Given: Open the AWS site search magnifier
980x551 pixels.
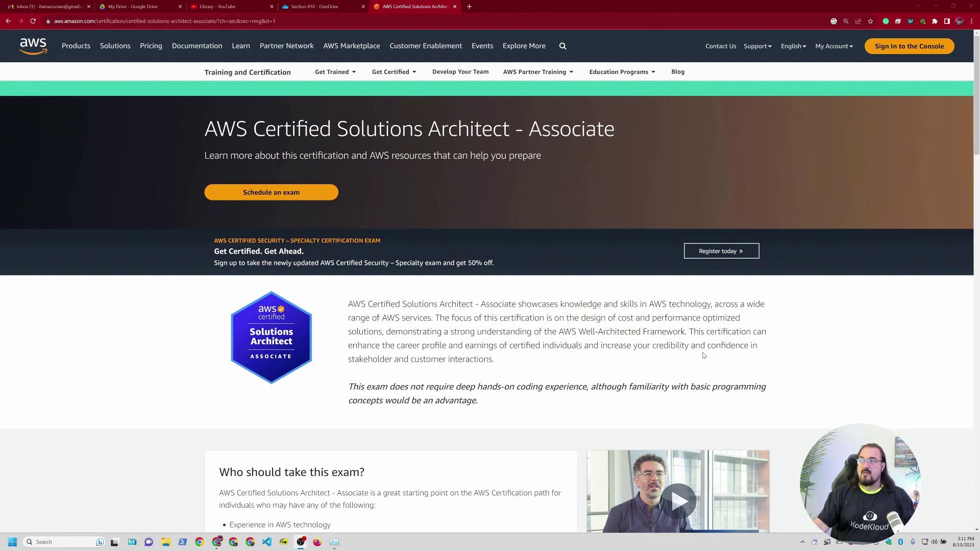Looking at the screenshot, I should point(562,46).
